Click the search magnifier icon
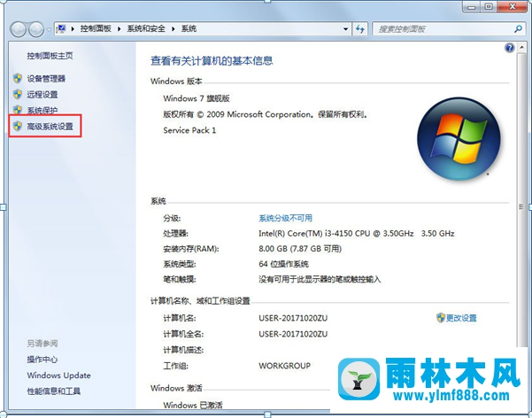The height and width of the screenshot is (418, 532). [518, 29]
